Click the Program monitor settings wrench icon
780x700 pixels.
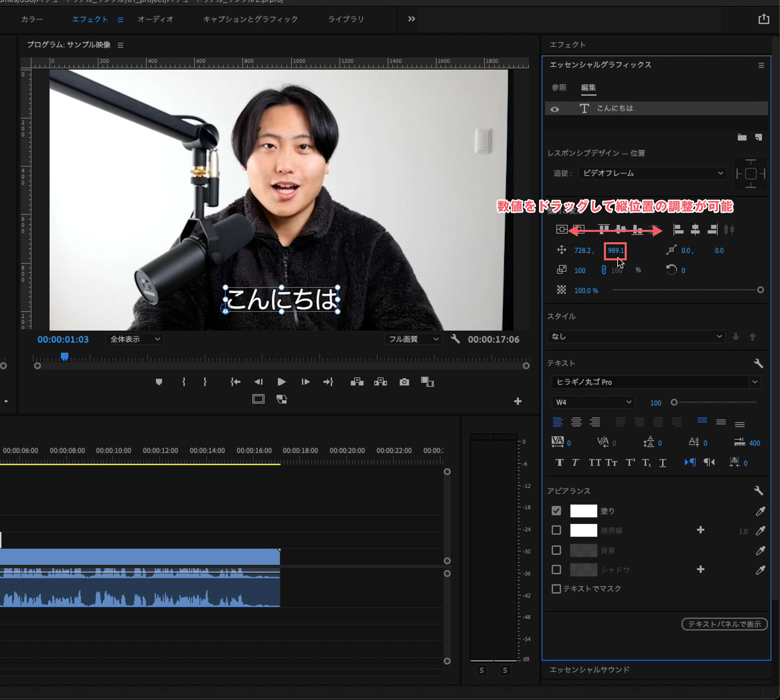point(455,339)
